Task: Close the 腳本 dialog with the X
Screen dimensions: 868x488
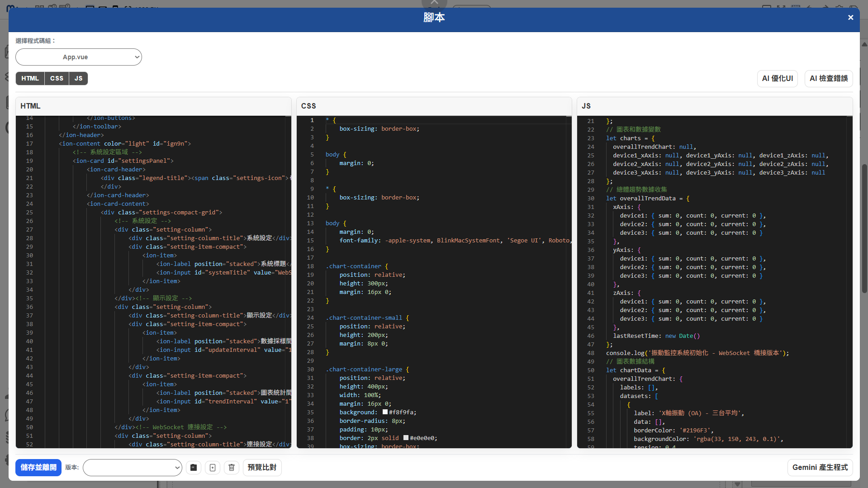Action: [x=850, y=17]
